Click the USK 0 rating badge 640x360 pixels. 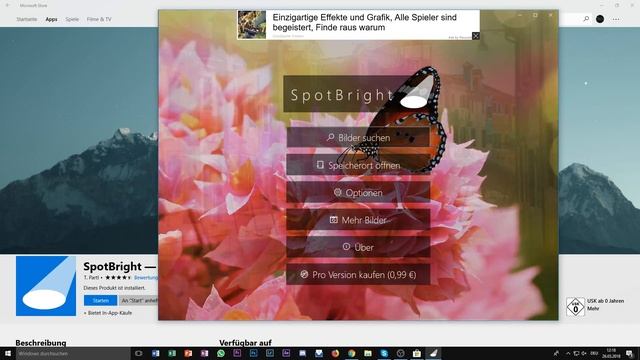(x=575, y=307)
